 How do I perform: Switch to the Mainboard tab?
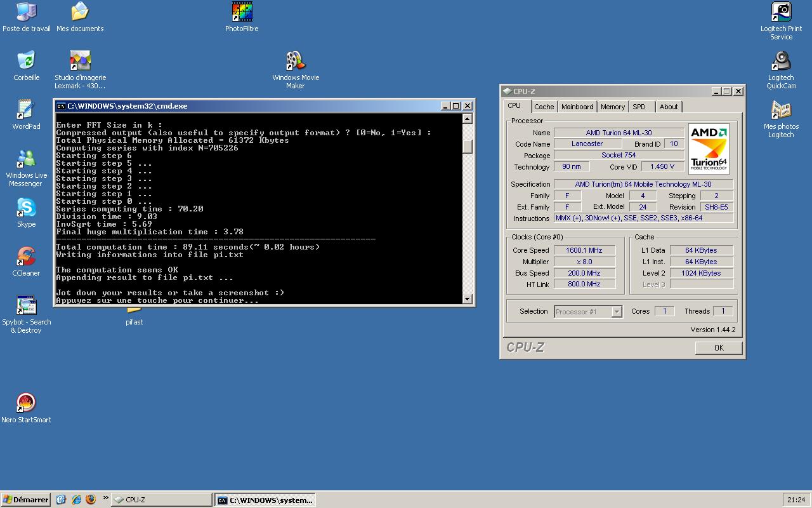[577, 107]
